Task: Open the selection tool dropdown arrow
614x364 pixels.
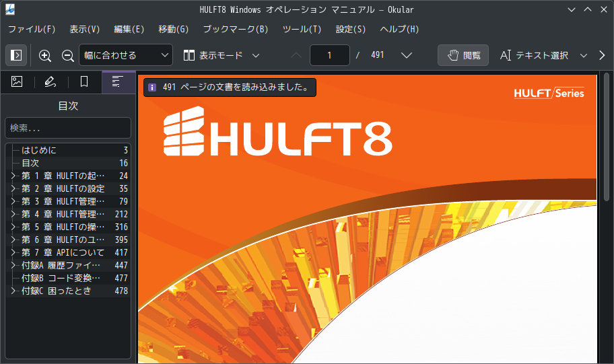Action: point(584,56)
